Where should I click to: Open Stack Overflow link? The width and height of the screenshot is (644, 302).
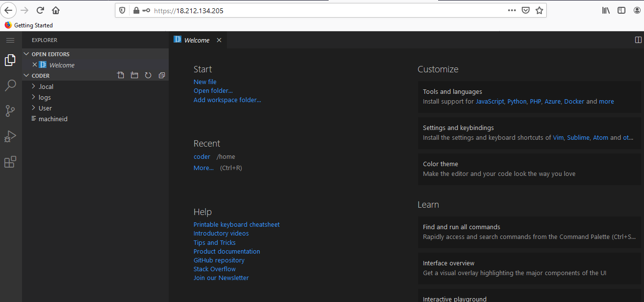[215, 269]
